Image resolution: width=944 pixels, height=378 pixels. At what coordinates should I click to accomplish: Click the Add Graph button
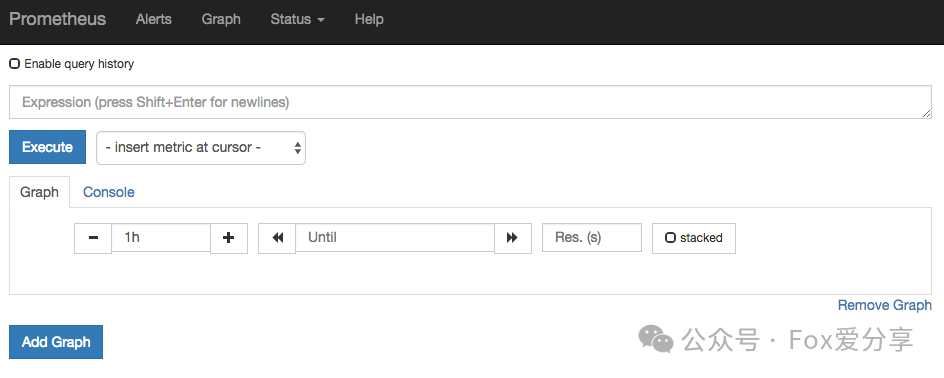[56, 342]
